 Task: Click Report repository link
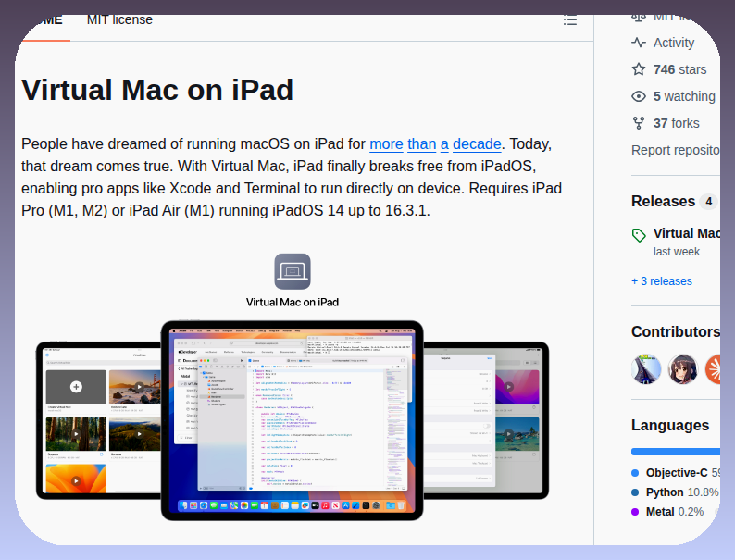coord(676,150)
